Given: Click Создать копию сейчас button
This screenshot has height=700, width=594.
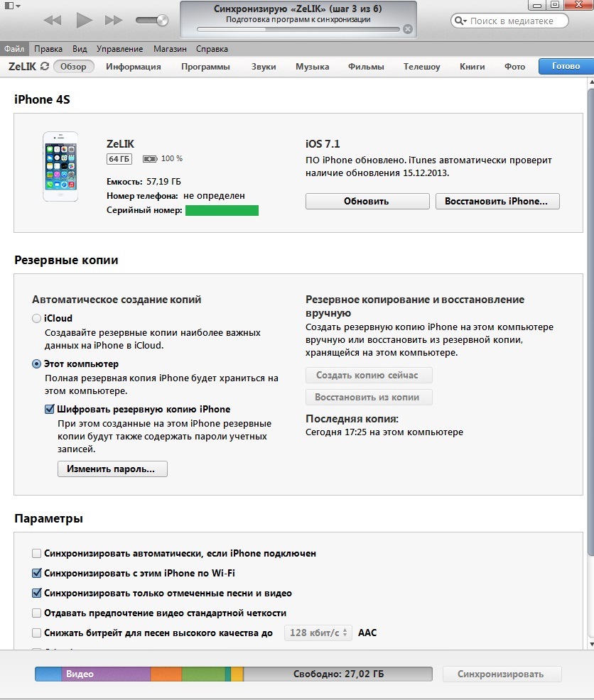Looking at the screenshot, I should point(369,376).
